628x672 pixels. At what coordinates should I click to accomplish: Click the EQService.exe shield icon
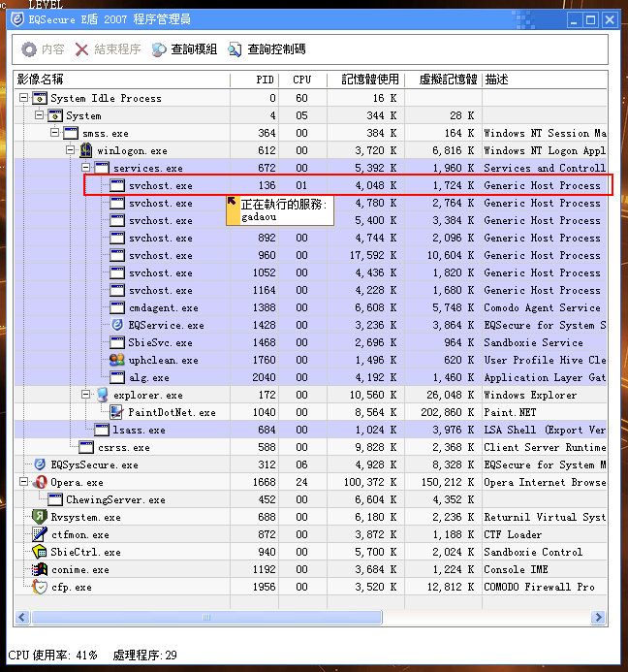(x=117, y=325)
